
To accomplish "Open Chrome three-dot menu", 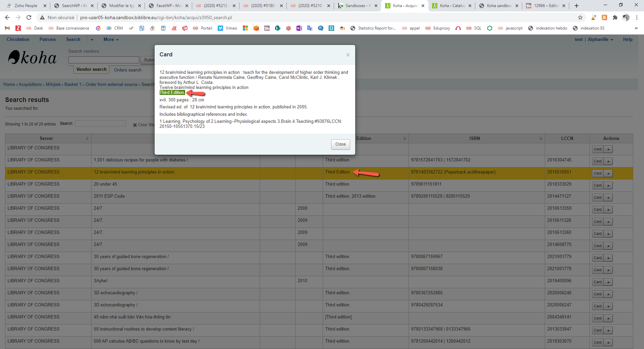I will point(637,17).
